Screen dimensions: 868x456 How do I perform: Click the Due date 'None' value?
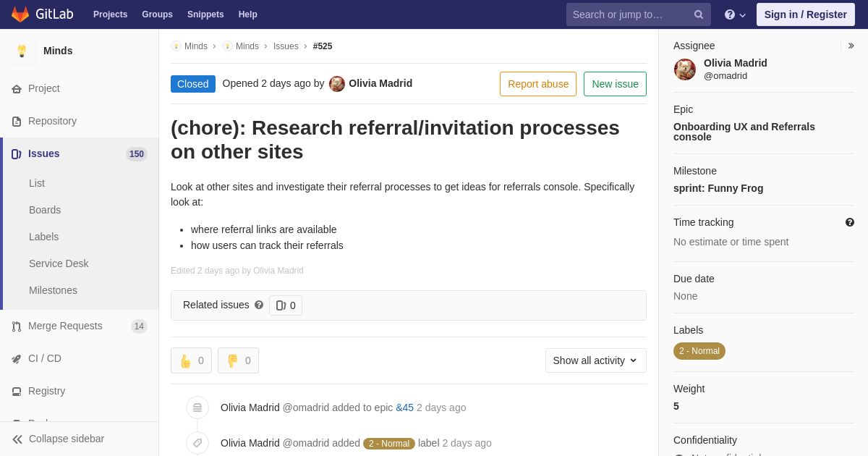(x=685, y=296)
